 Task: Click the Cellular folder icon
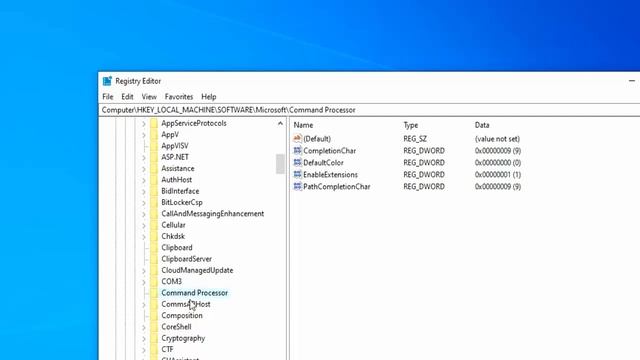(154, 225)
